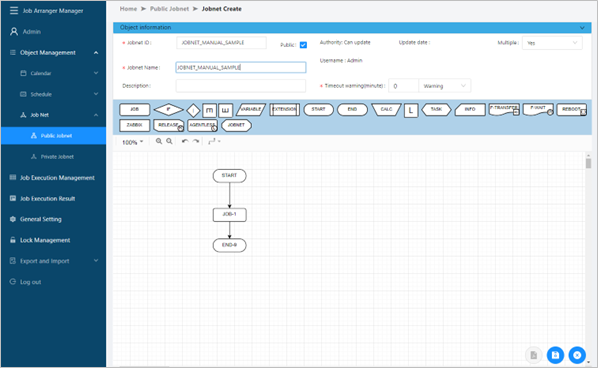The image size is (598, 368).
Task: Select the RELEASE shape
Action: coord(169,125)
